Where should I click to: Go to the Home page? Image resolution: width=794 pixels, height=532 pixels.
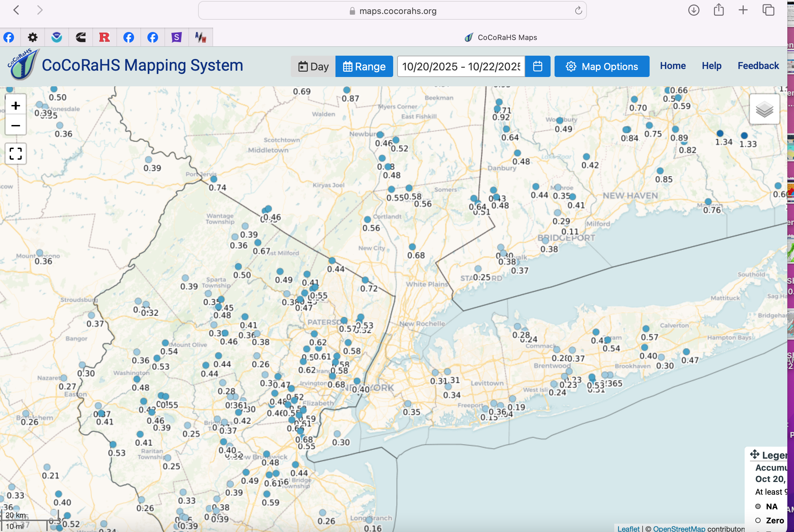pyautogui.click(x=673, y=66)
